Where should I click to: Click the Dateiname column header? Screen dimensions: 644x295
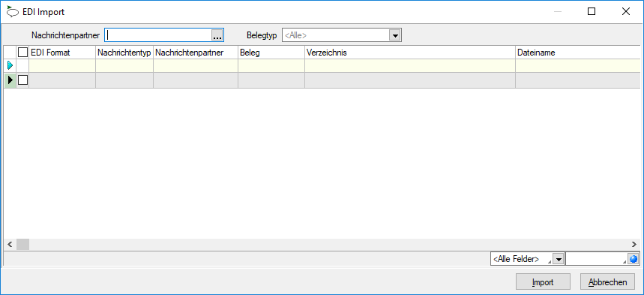click(578, 53)
